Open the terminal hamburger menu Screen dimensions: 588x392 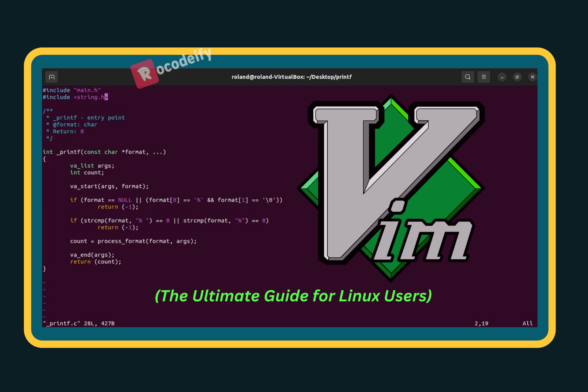[x=484, y=77]
